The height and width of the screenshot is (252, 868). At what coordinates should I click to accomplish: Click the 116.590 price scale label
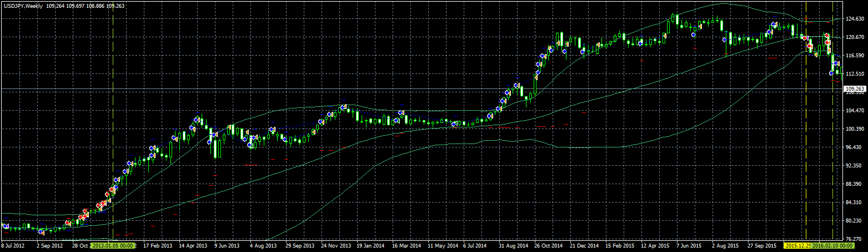point(856,56)
